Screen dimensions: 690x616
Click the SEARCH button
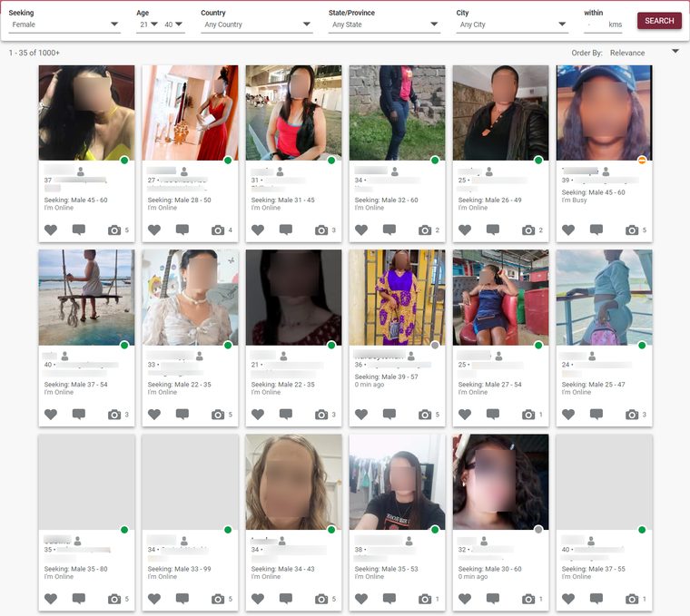[659, 21]
